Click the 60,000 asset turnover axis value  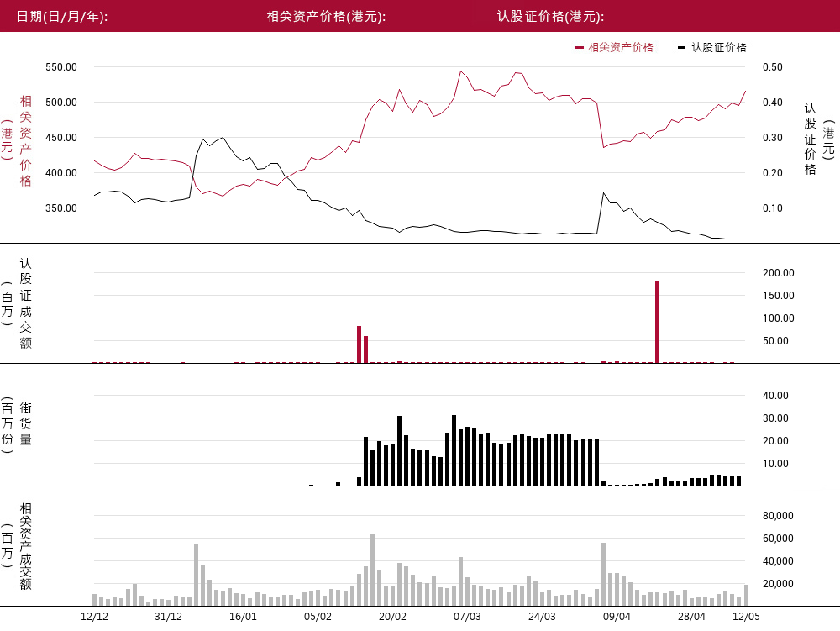[778, 539]
